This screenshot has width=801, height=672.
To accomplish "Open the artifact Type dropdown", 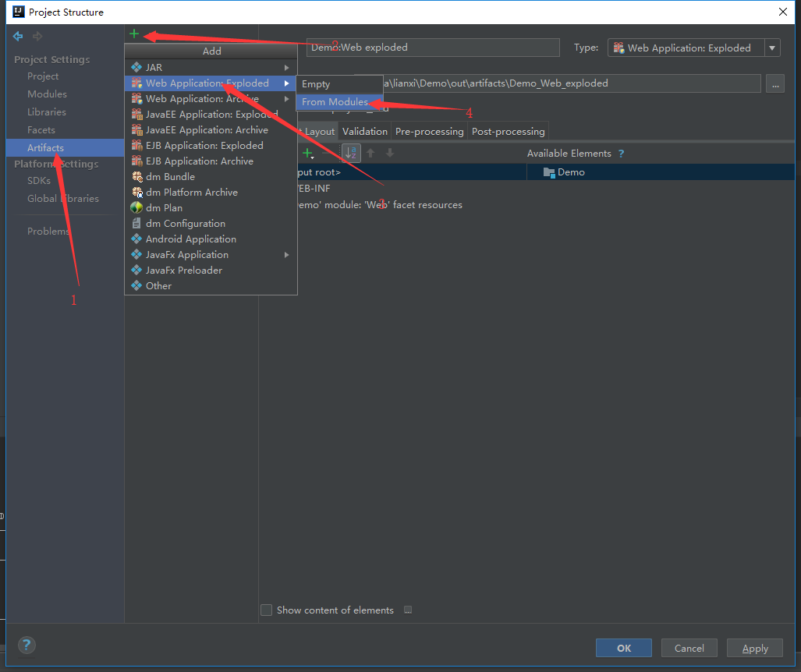I will click(x=693, y=48).
